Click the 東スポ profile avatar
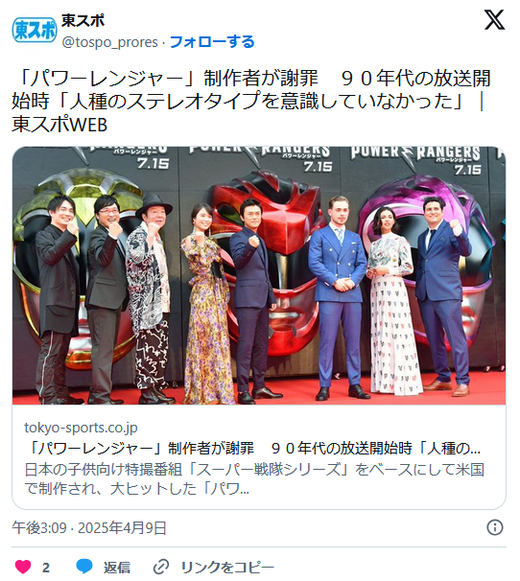Image resolution: width=520 pixels, height=581 pixels. [x=34, y=30]
